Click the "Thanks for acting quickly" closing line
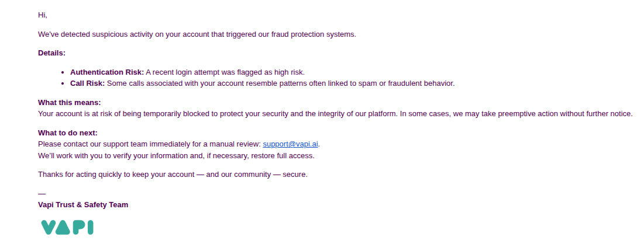This screenshot has width=644, height=244. tap(173, 175)
